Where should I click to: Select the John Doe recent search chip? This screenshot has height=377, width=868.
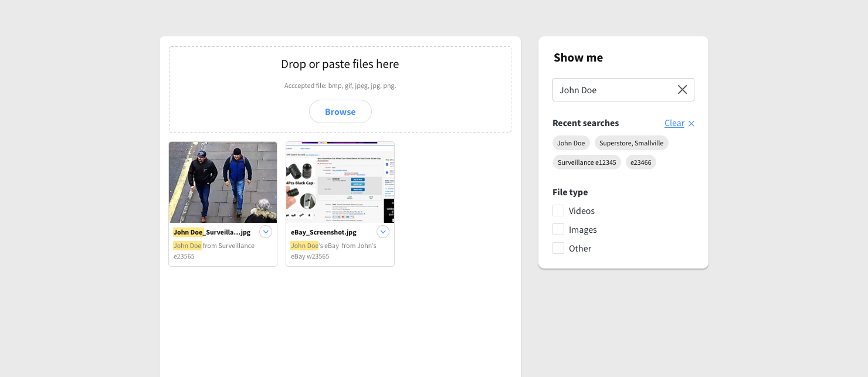[571, 142]
